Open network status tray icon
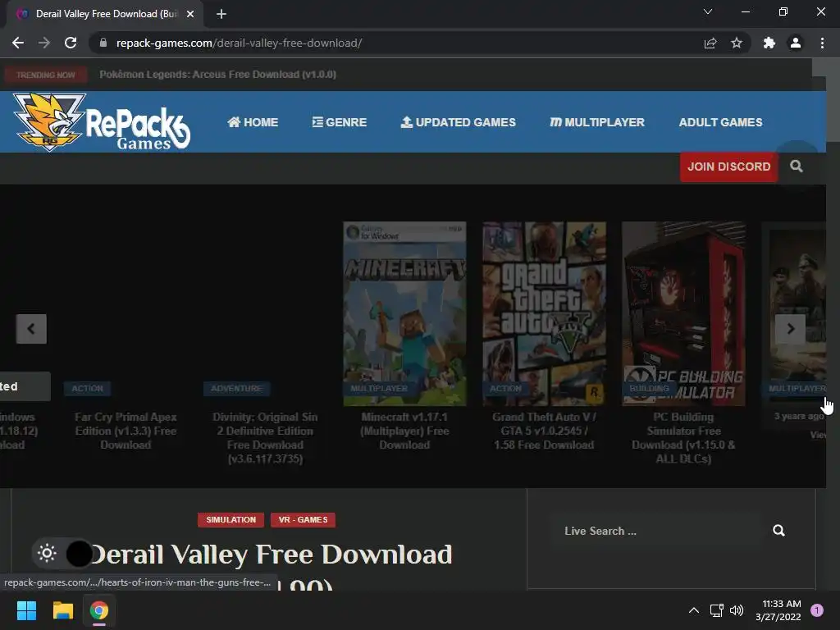840x630 pixels. tap(716, 610)
